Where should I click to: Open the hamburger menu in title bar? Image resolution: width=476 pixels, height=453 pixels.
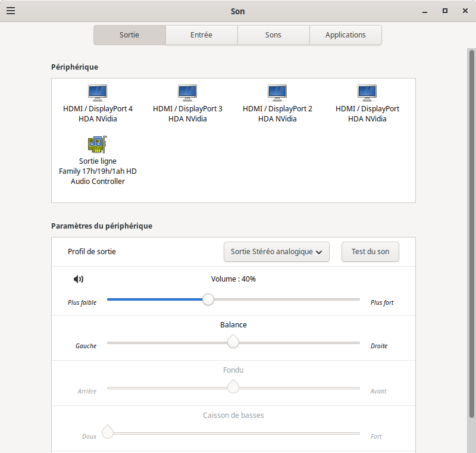(11, 11)
